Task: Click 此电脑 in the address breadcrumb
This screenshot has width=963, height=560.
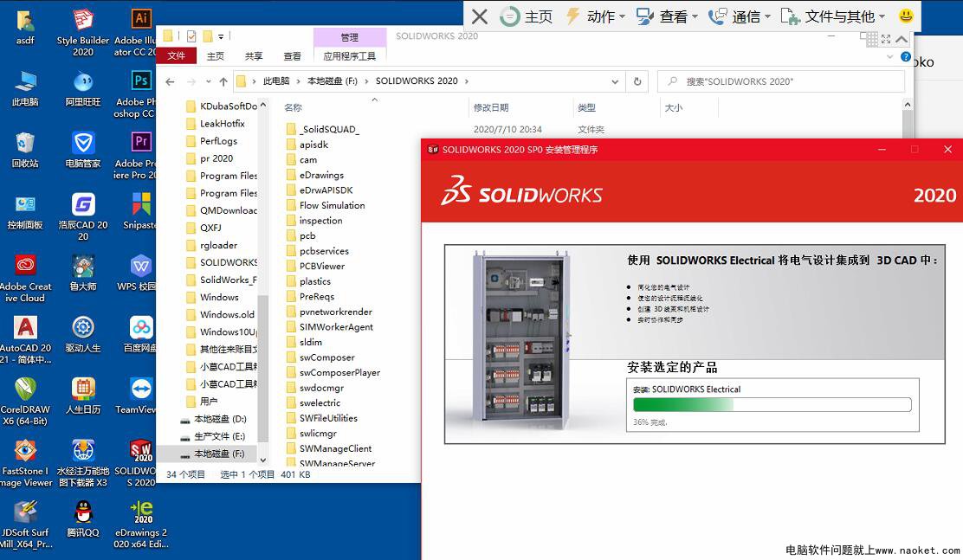Action: 276,81
